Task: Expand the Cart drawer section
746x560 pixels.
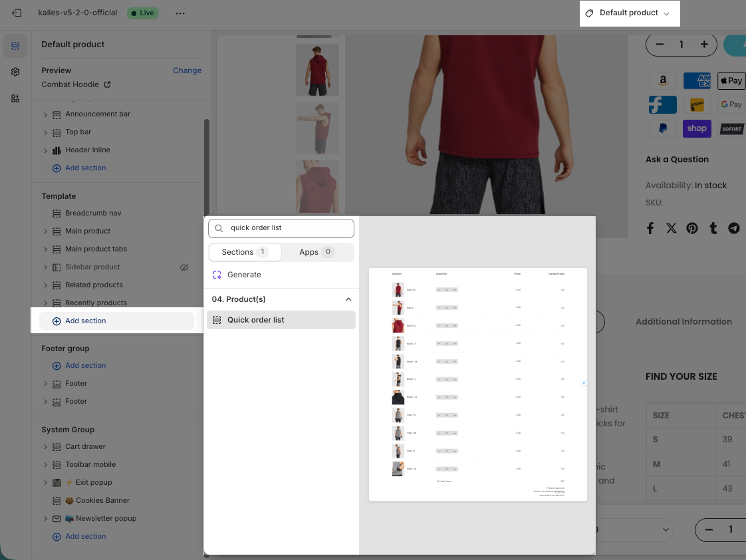Action: 45,447
